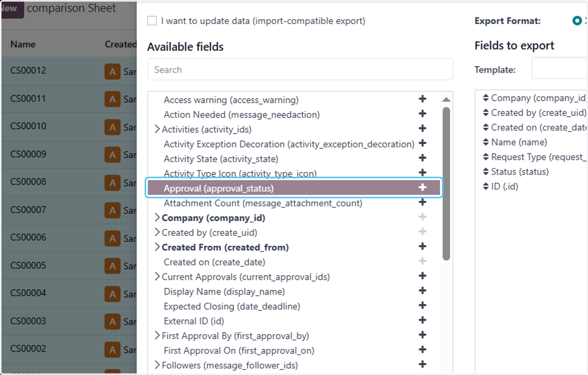This screenshot has width=588, height=375.
Task: Grab sort handle of Name (name) export field
Action: click(486, 142)
